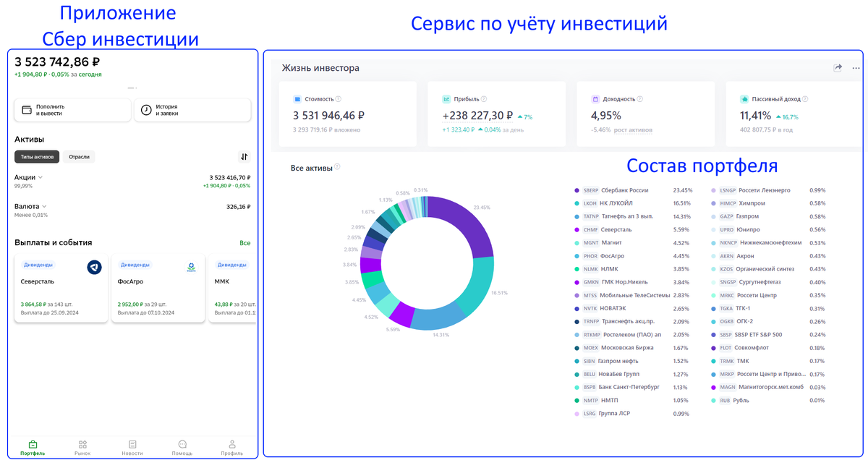This screenshot has height=460, width=868.
Task: Select ФосАгро legend entry in portfolio list
Action: point(632,256)
